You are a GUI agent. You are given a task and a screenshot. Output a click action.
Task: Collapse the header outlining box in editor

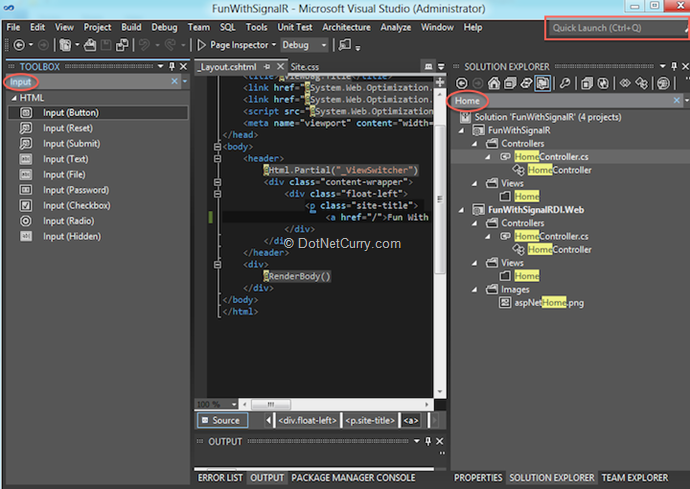coord(217,158)
